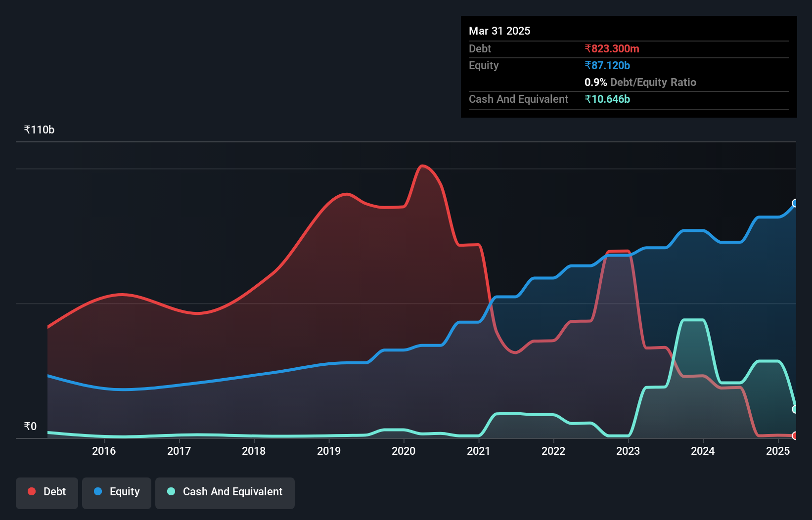Select the red Debt endpoint marker on chart
Screen dimensions: 812x520
(x=795, y=436)
